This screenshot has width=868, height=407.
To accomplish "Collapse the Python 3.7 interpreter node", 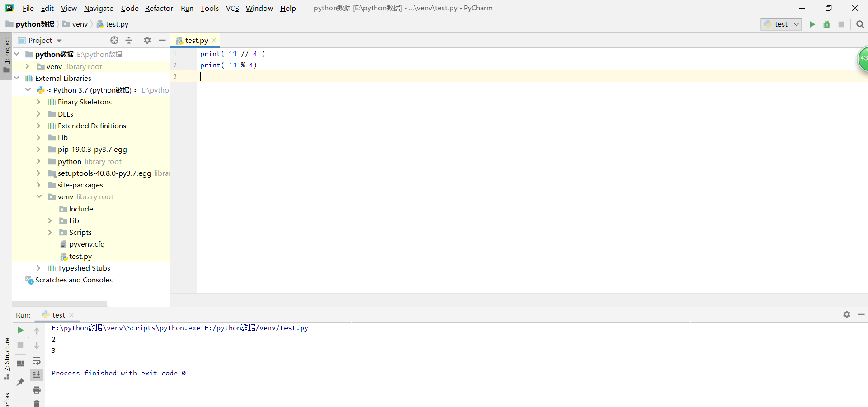I will [x=28, y=90].
